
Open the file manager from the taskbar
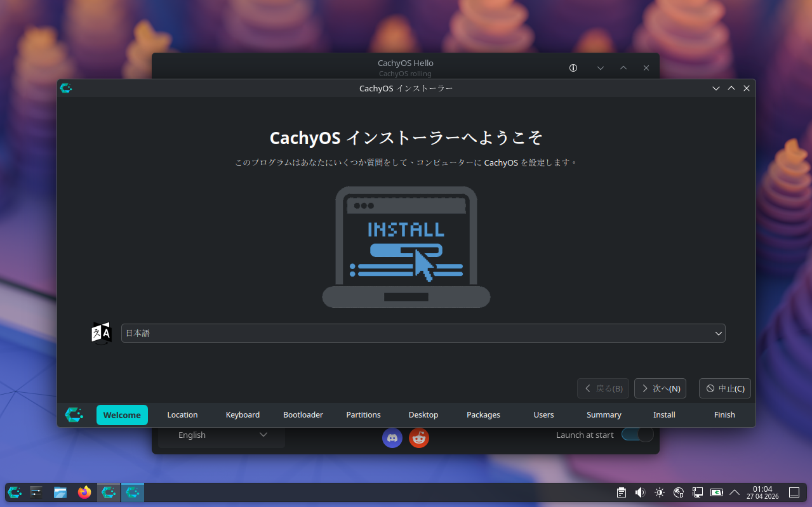point(60,492)
